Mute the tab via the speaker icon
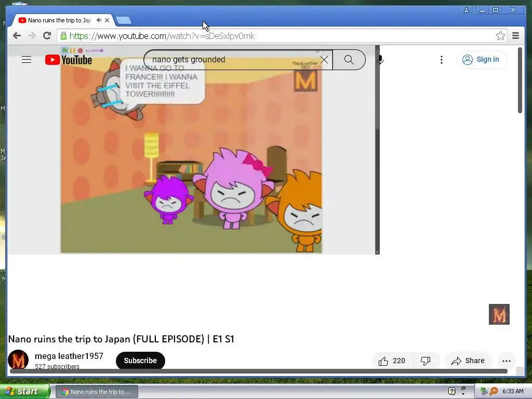532x399 pixels. click(99, 20)
